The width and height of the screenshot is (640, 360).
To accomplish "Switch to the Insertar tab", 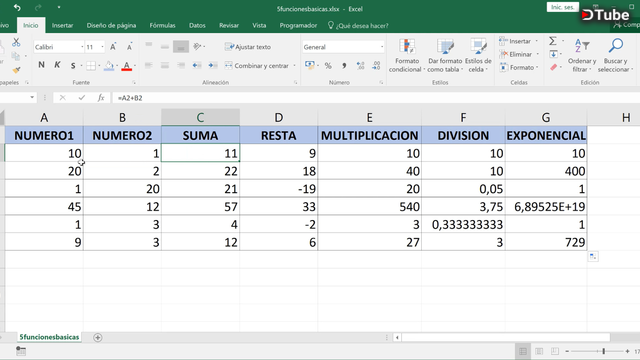I will (62, 25).
